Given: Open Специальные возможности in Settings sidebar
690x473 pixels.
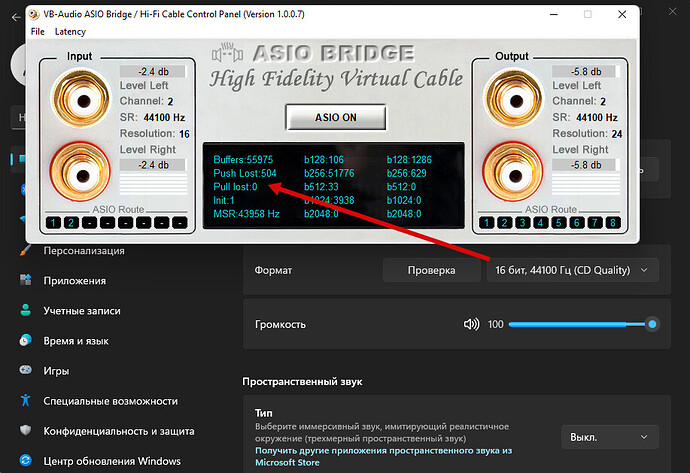Looking at the screenshot, I should click(110, 401).
